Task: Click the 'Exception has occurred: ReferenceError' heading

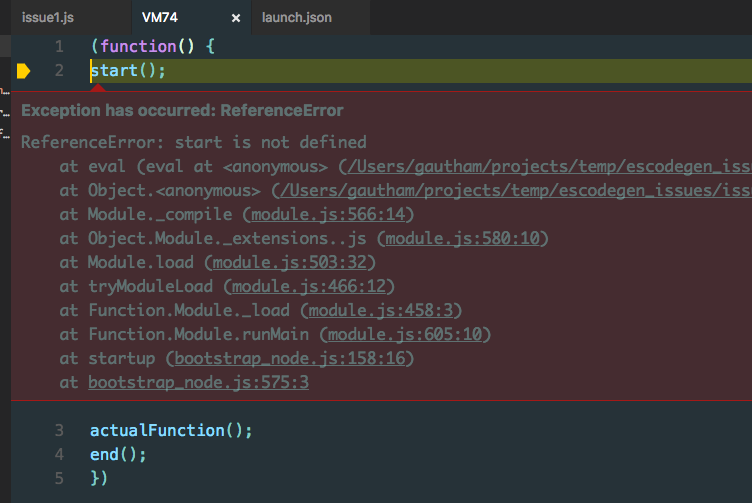Action: [182, 111]
